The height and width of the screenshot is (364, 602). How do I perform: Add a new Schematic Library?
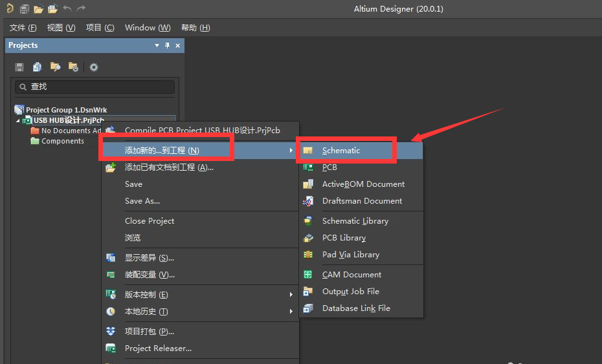361,221
